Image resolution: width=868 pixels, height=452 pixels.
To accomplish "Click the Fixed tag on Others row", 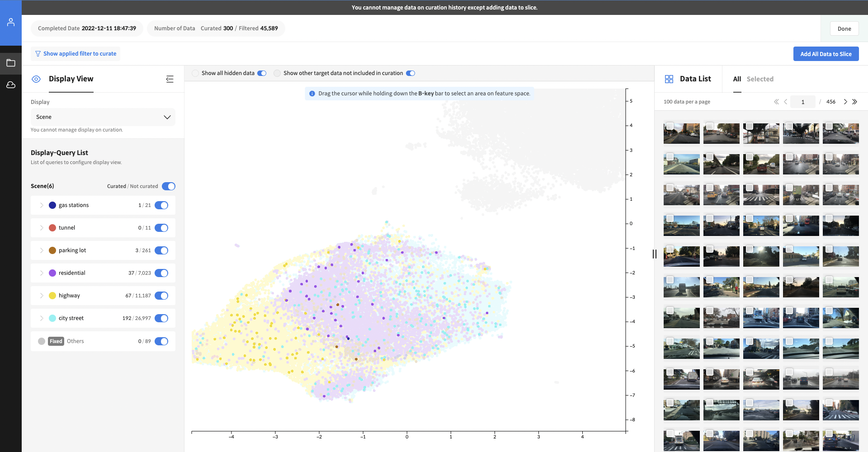I will (x=56, y=341).
